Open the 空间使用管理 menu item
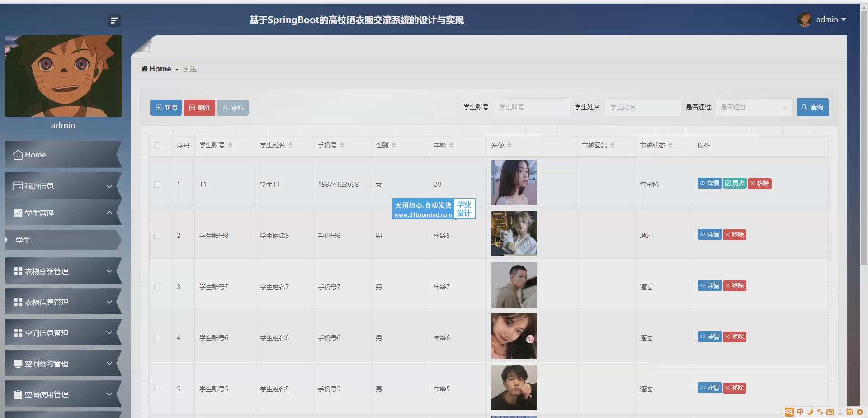The width and height of the screenshot is (868, 418). (63, 394)
